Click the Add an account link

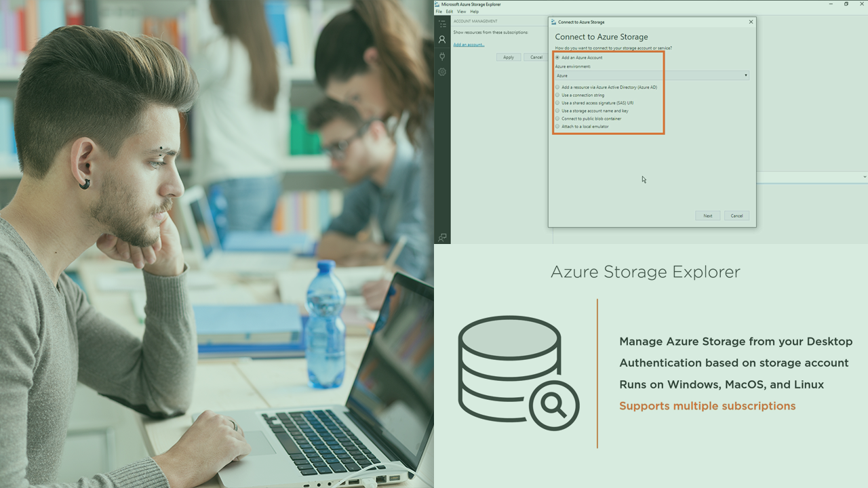click(468, 44)
